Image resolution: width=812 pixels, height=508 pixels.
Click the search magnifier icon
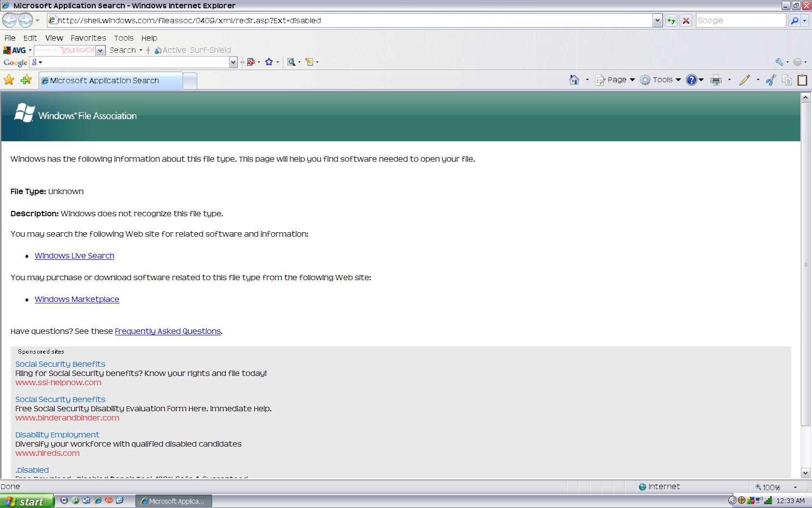click(794, 20)
